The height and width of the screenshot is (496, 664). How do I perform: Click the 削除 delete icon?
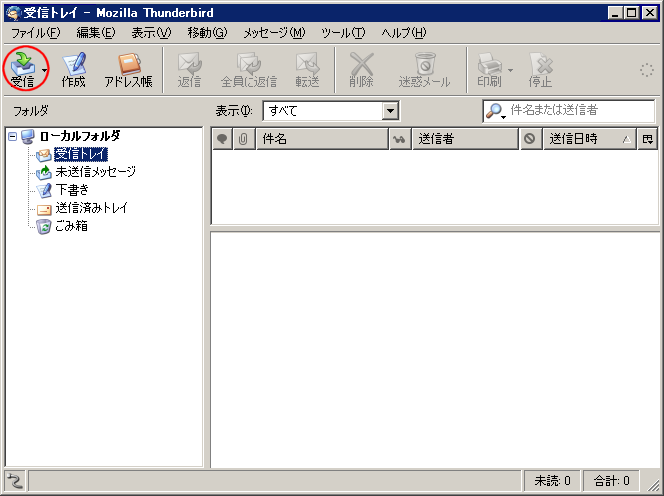point(361,70)
